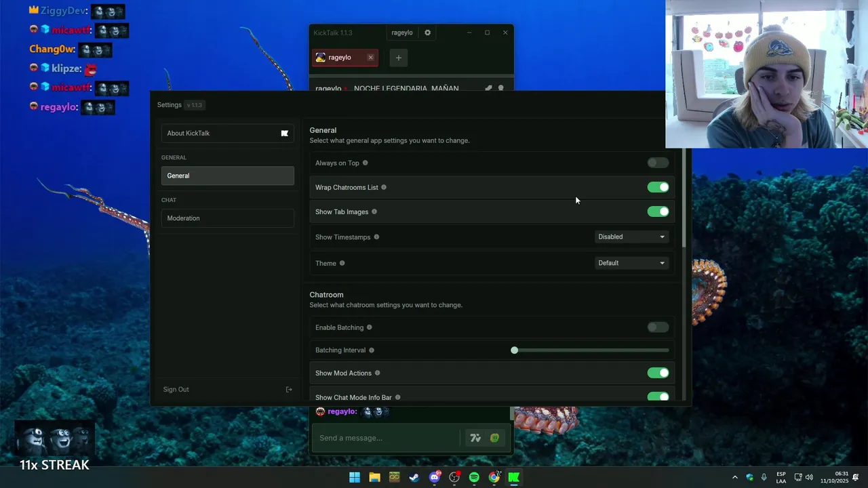Click KickTalk icon in taskbar
Screen dimensions: 868x488
tap(514, 477)
